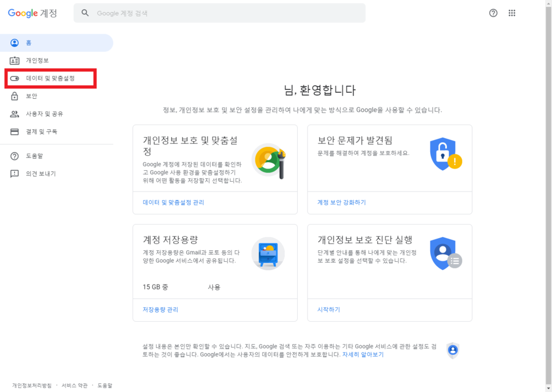
Task: Select the 홈 menu label
Action: [29, 43]
